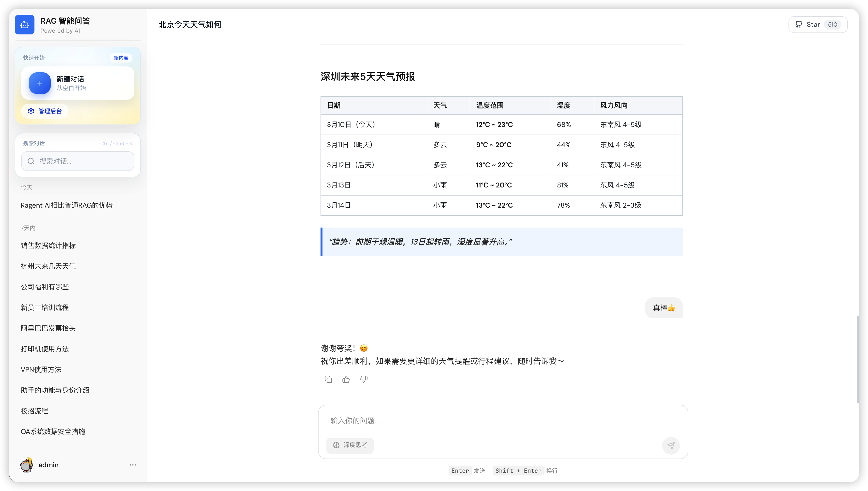This screenshot has height=491, width=868.
Task: Click the admin user avatar
Action: 26,465
